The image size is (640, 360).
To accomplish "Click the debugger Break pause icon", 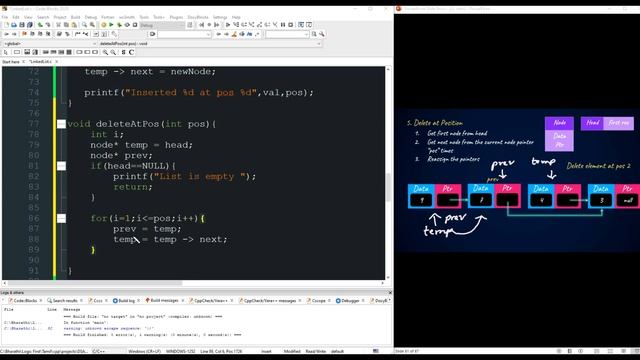I will click(x=283, y=25).
